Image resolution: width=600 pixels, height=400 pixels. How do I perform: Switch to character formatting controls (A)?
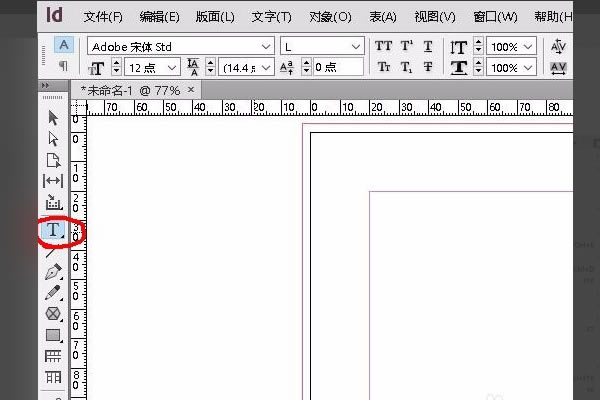64,45
